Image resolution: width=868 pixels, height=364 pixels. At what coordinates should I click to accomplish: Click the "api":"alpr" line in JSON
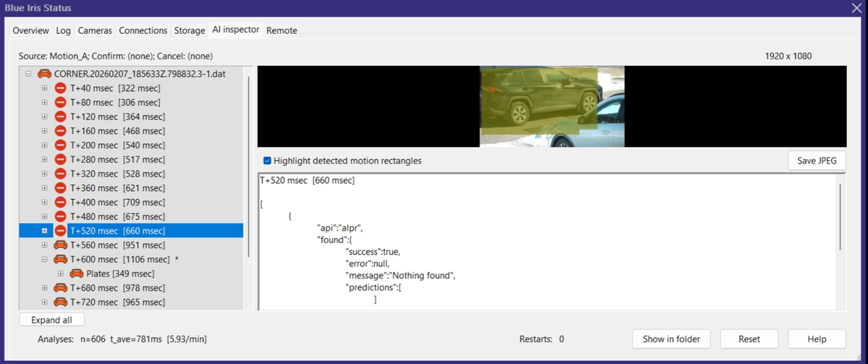pos(340,228)
